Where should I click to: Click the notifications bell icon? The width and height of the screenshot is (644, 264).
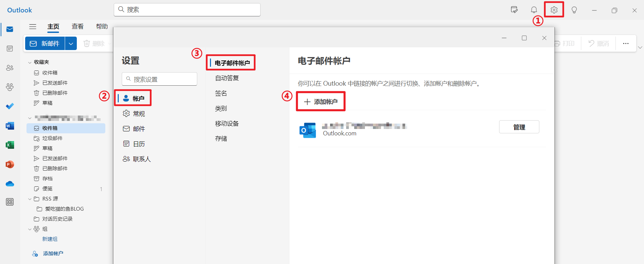point(534,10)
